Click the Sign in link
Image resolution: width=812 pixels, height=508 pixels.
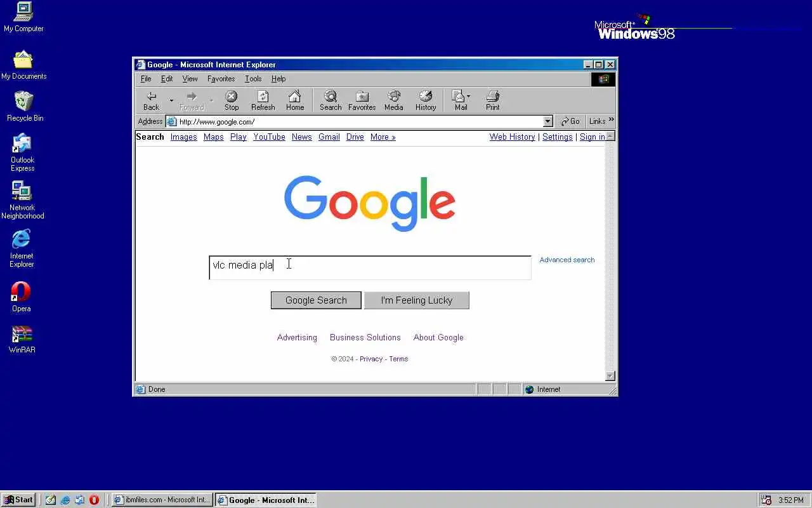[592, 137]
